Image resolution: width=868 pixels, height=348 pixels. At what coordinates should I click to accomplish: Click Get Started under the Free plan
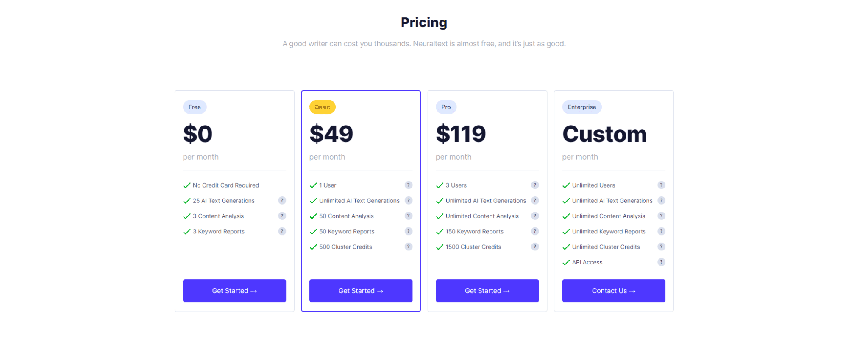coord(234,291)
